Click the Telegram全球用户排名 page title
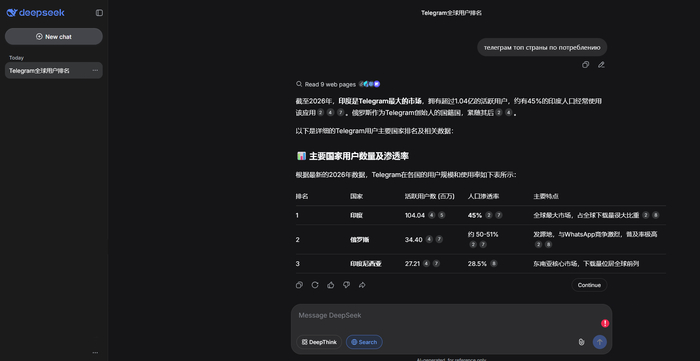Image resolution: width=700 pixels, height=361 pixels. pos(451,13)
